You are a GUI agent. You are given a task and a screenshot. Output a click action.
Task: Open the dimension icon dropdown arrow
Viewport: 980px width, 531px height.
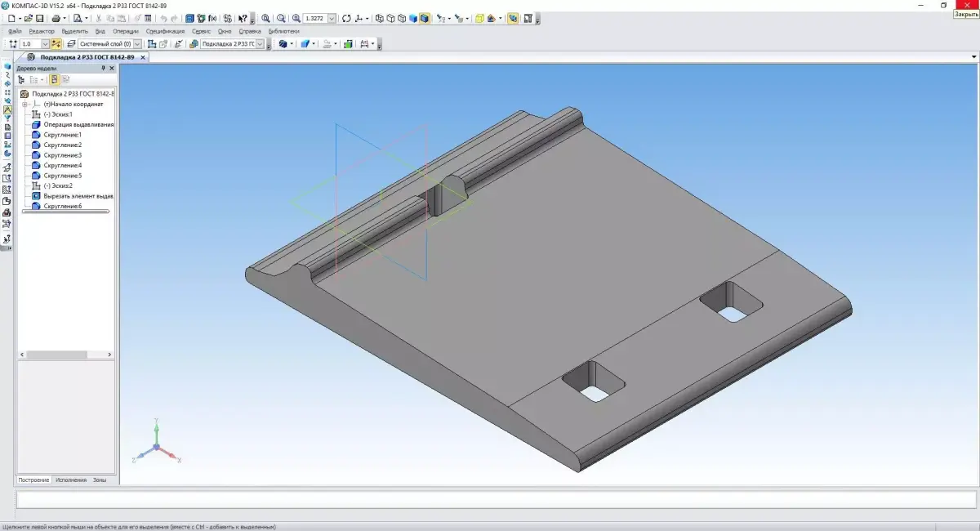(x=372, y=43)
